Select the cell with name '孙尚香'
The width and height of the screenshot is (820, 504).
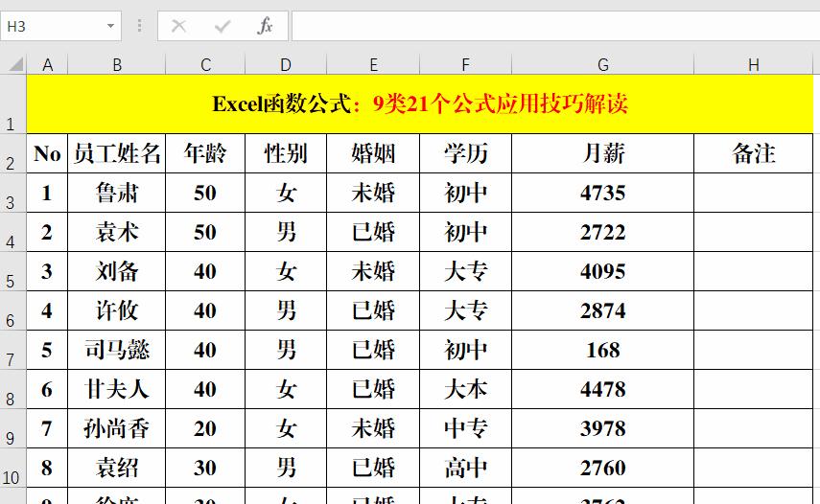click(x=117, y=428)
